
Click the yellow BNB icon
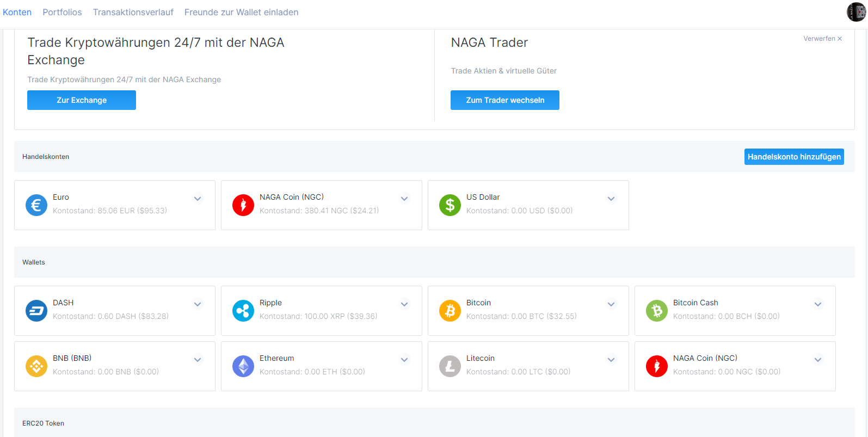pyautogui.click(x=36, y=366)
